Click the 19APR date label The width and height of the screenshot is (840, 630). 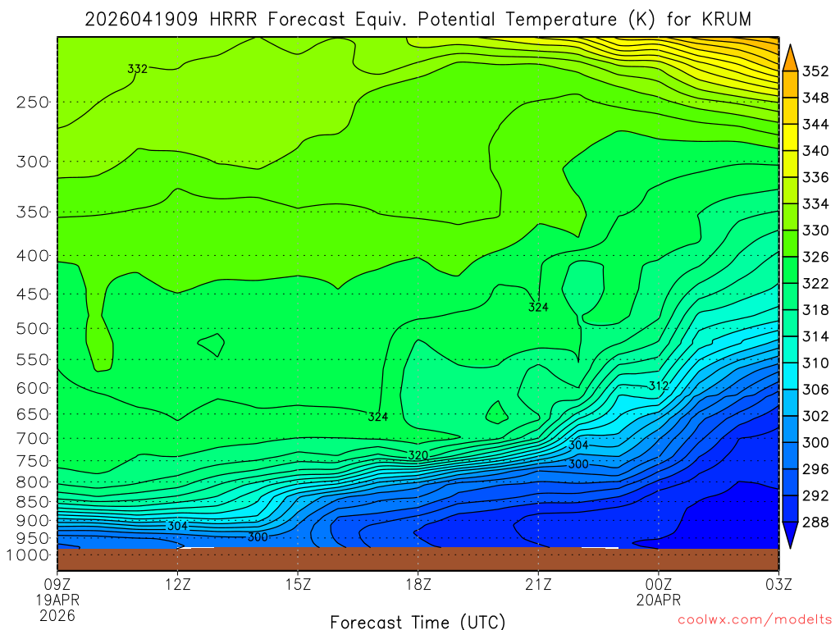57,600
